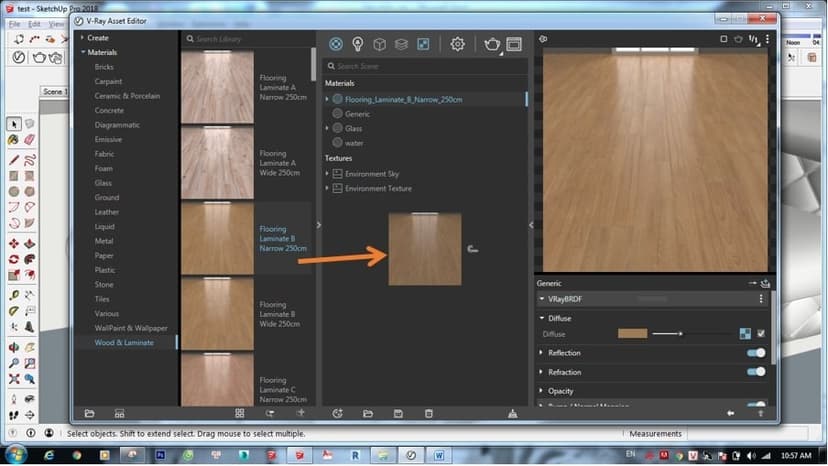
Task: Expand the Reflection section
Action: 541,352
